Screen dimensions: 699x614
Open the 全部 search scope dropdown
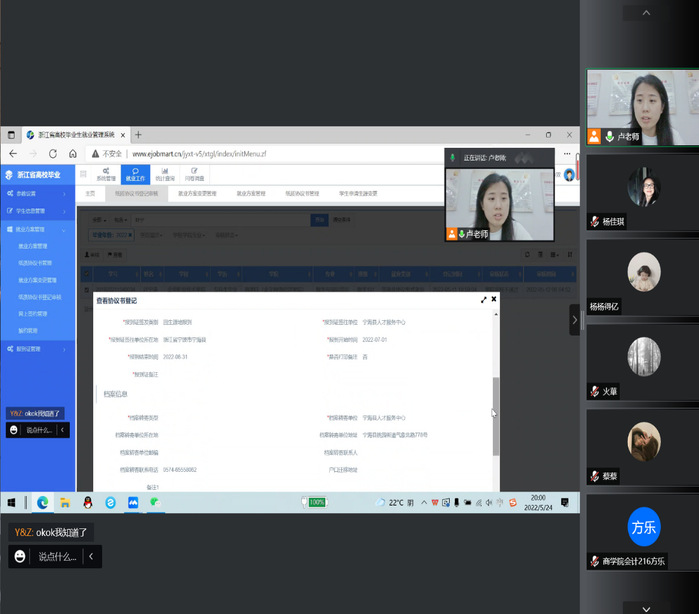click(x=99, y=220)
